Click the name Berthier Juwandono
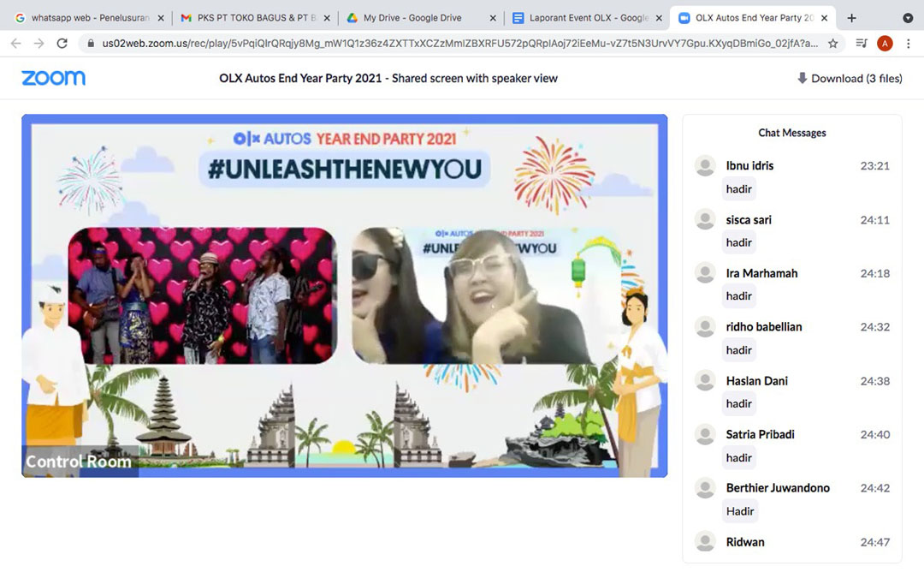Image resolution: width=924 pixels, height=578 pixels. 778,488
